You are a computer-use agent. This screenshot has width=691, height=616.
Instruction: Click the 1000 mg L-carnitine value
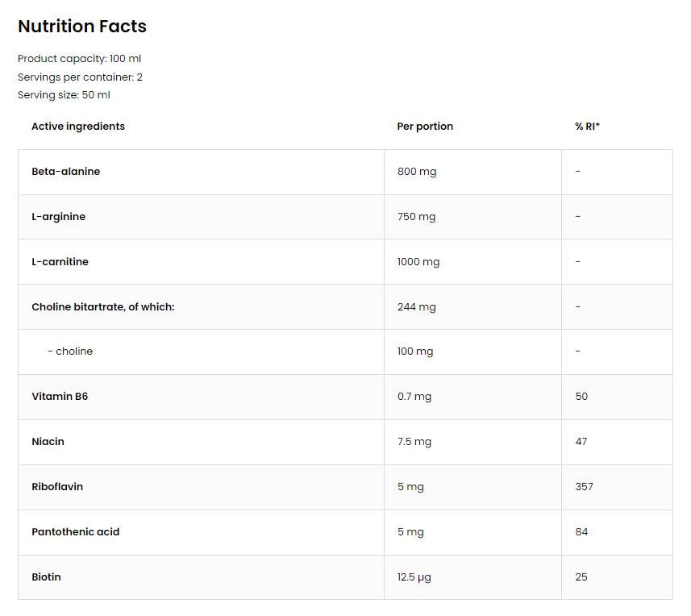(418, 261)
